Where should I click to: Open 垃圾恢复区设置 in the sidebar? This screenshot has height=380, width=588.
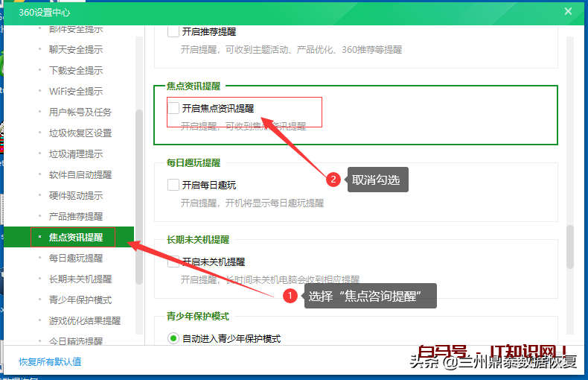[x=80, y=133]
